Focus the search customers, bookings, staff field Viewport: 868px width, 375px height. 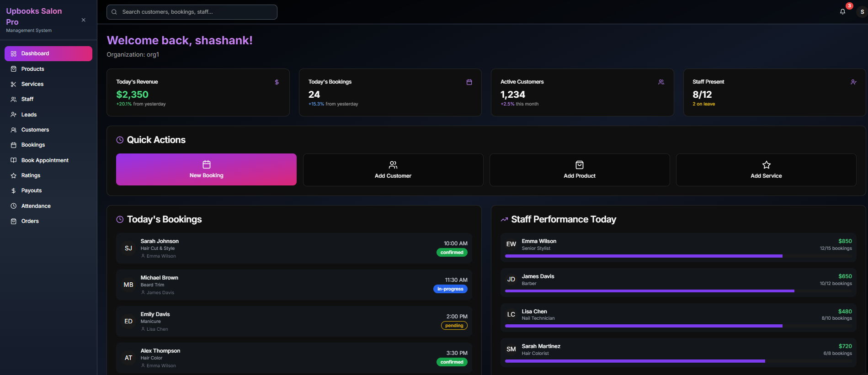pyautogui.click(x=192, y=12)
